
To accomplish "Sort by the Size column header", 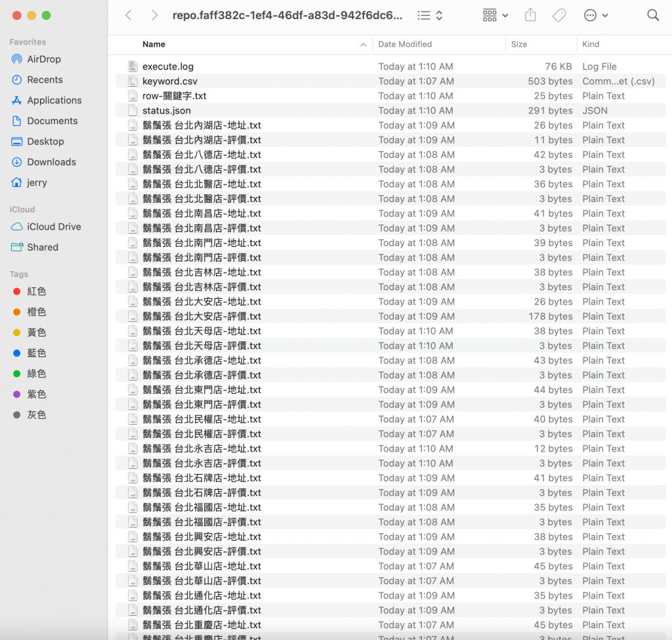I will 519,44.
